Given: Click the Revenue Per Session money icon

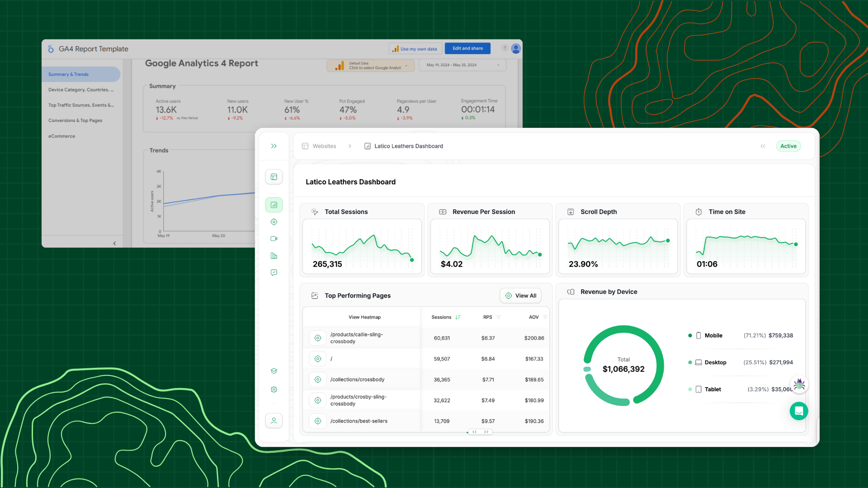Looking at the screenshot, I should [x=443, y=212].
